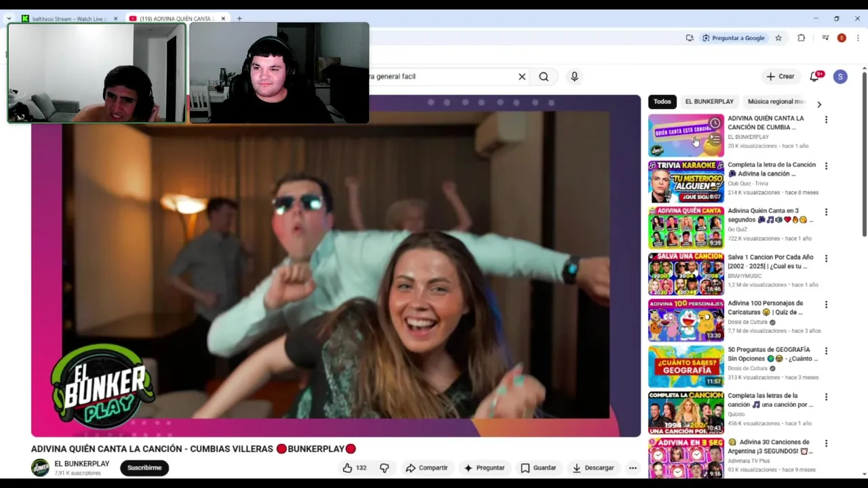
Task: Open options for 50 Preguntas de GEOGRAFÍA
Action: (826, 351)
